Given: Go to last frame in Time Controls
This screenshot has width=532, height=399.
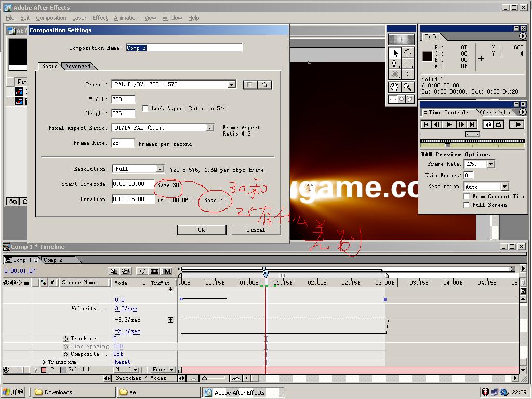Looking at the screenshot, I should (472, 125).
